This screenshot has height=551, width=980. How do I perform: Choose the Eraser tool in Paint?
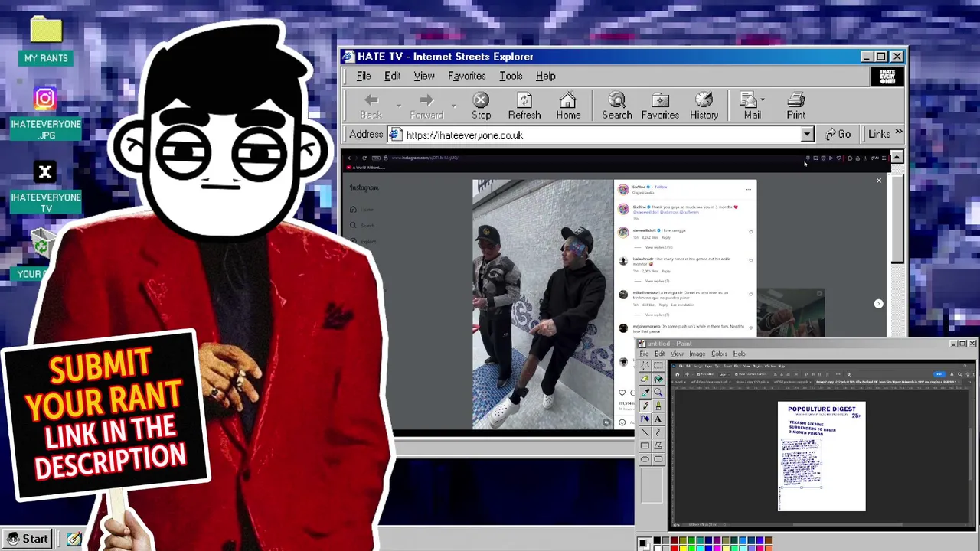tap(645, 379)
